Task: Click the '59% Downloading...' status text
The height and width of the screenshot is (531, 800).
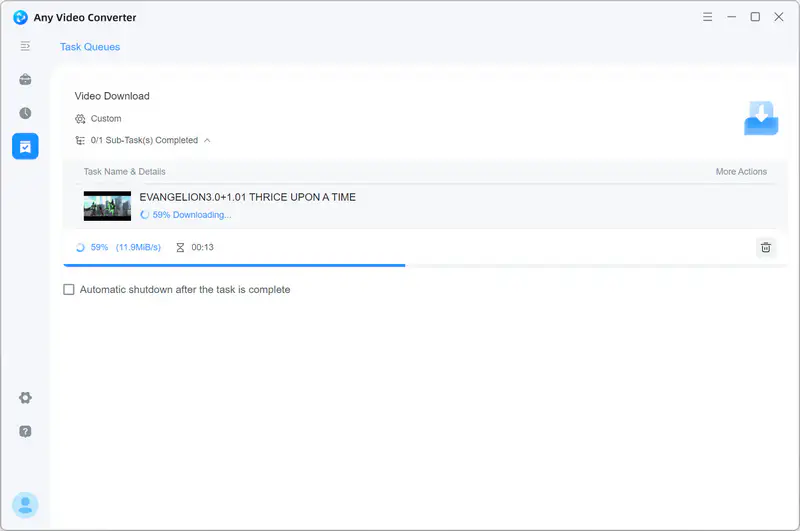Action: tap(192, 215)
